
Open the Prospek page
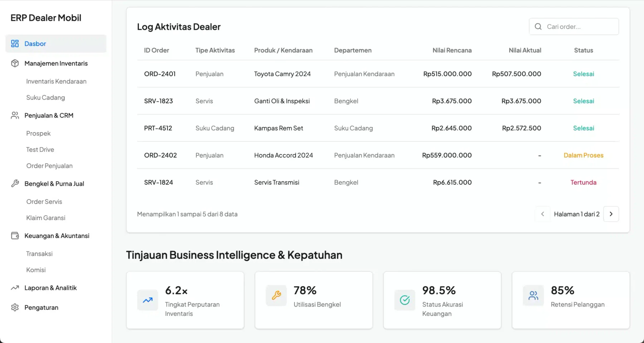pyautogui.click(x=38, y=133)
